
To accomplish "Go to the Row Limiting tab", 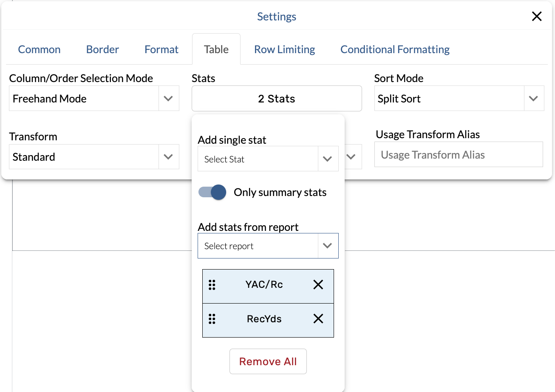I will (x=284, y=49).
